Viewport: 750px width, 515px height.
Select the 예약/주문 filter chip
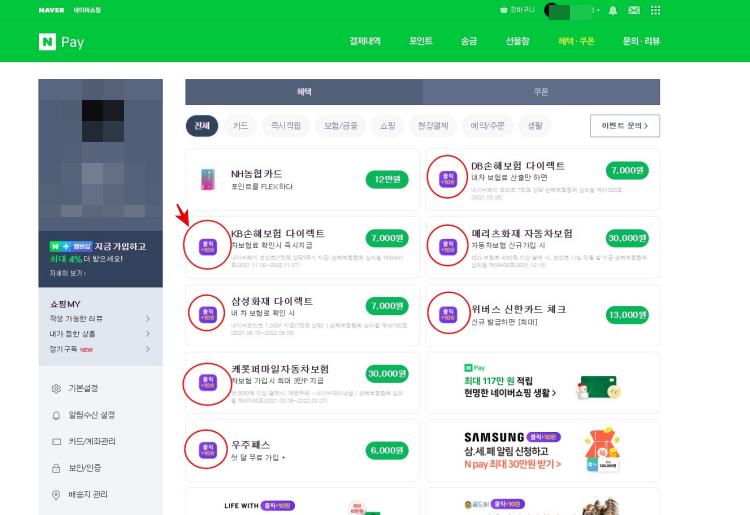(487, 126)
